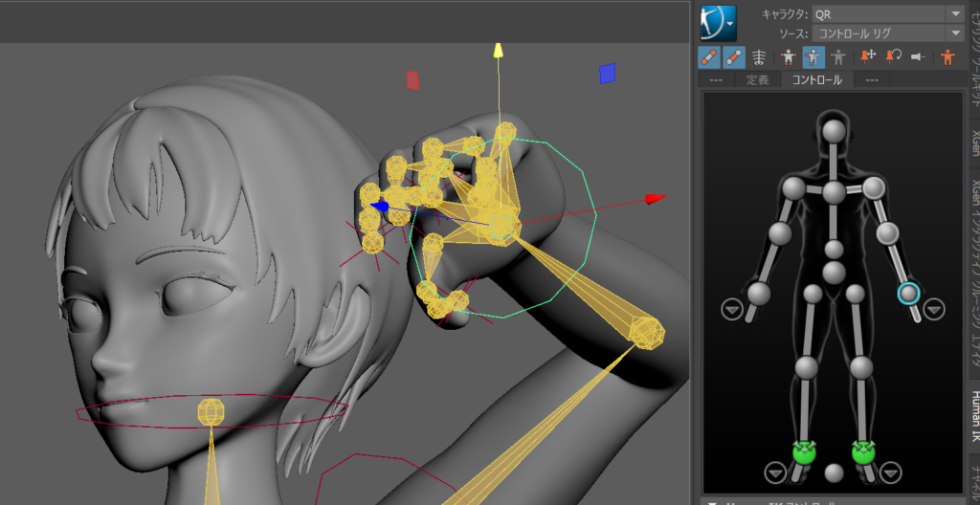Switch to the コントロール tab
Screen dimensions: 980x505
click(815, 79)
